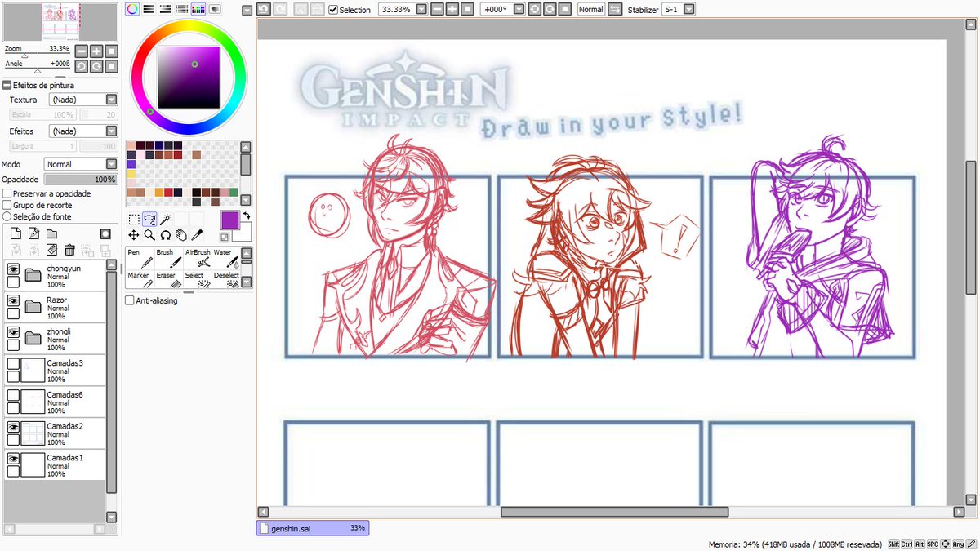Click the navigator canvas thumbnail
The height and width of the screenshot is (551, 980).
coord(60,21)
